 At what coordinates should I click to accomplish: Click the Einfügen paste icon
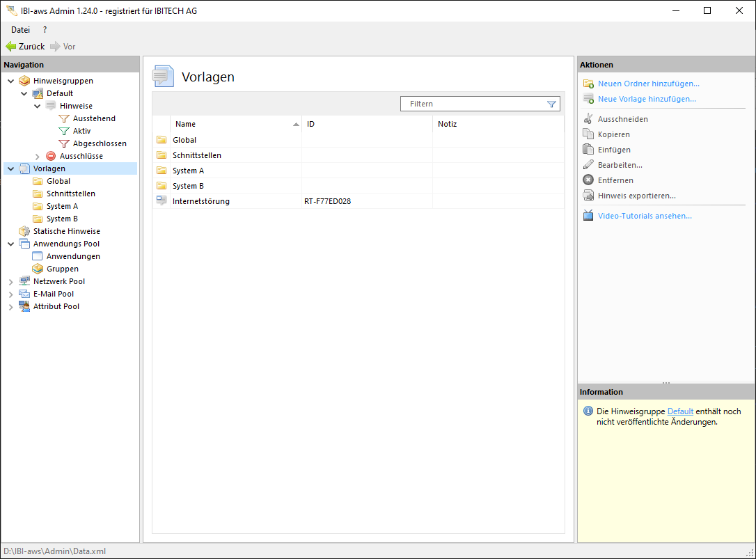tap(588, 150)
